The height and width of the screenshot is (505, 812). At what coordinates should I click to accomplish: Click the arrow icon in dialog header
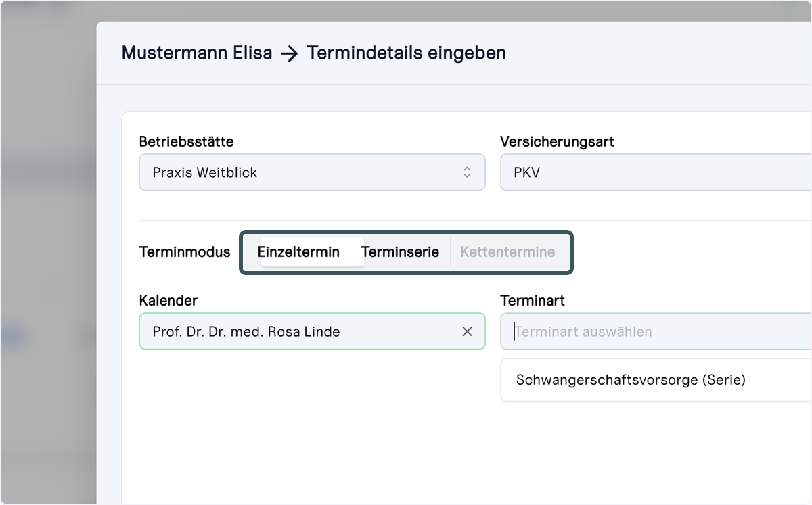pos(290,53)
